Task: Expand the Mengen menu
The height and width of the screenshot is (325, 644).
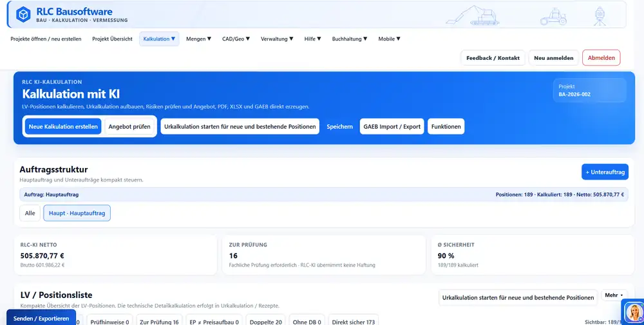Action: click(x=198, y=39)
